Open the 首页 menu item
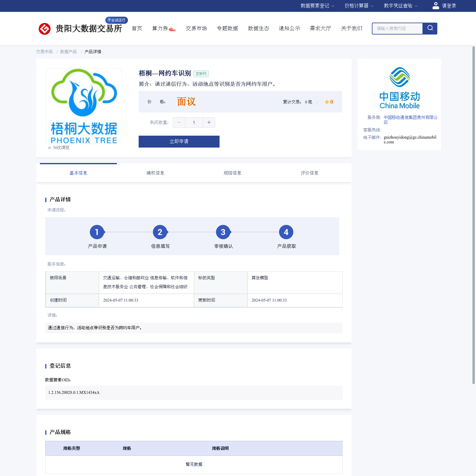 tap(137, 28)
